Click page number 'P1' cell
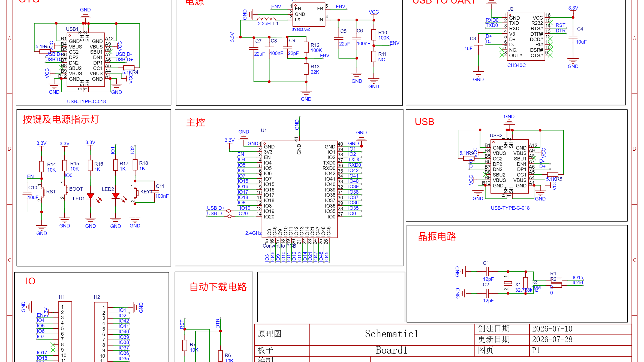644x362 pixels. click(536, 350)
